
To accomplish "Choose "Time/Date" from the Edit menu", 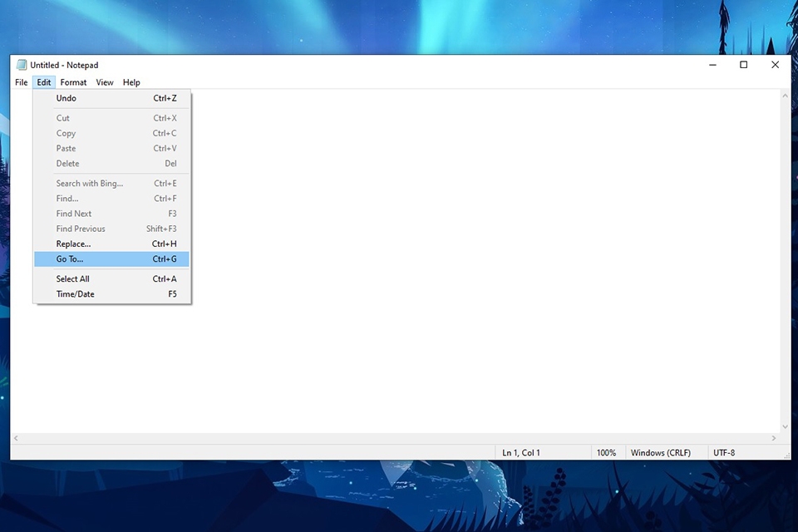I will tap(75, 293).
